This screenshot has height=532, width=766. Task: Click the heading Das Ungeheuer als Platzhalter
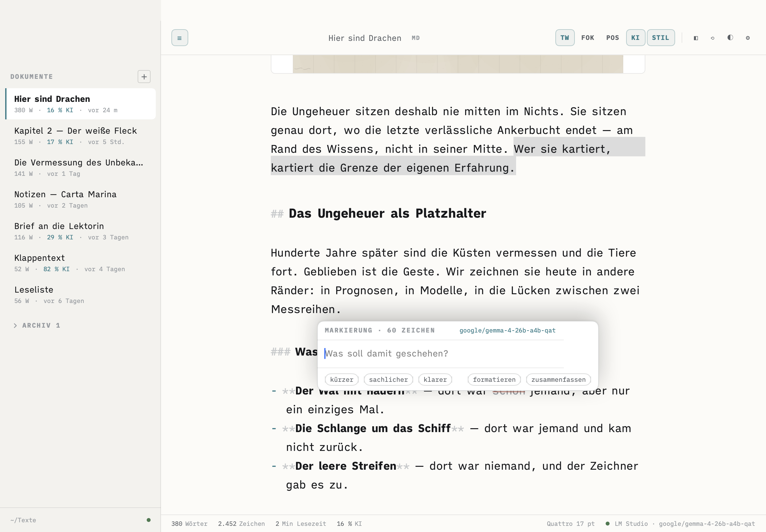point(387,213)
